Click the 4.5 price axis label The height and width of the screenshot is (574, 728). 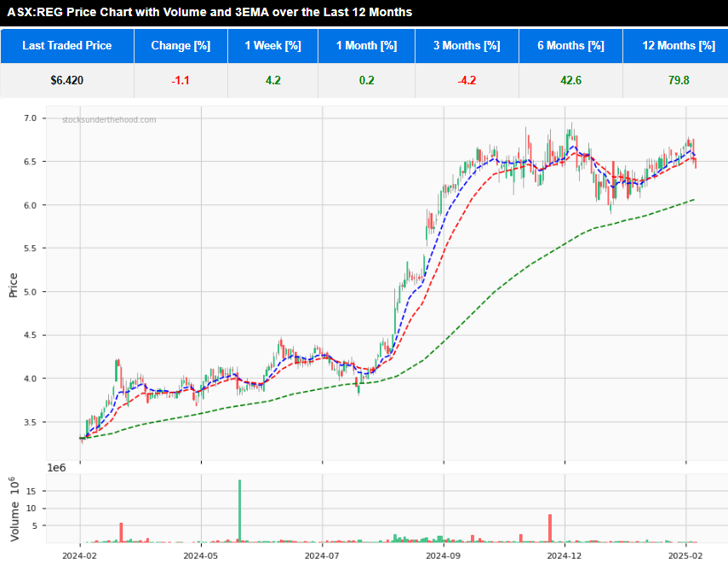click(x=30, y=336)
